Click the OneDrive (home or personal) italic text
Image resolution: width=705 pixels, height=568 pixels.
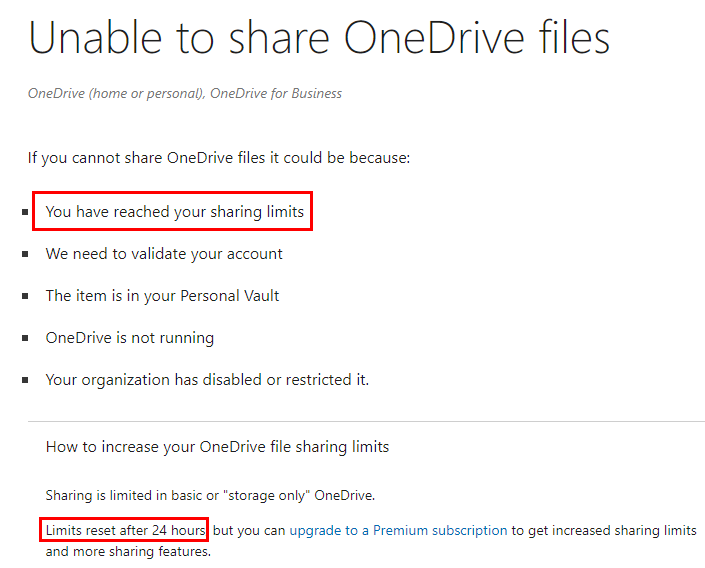tap(117, 94)
